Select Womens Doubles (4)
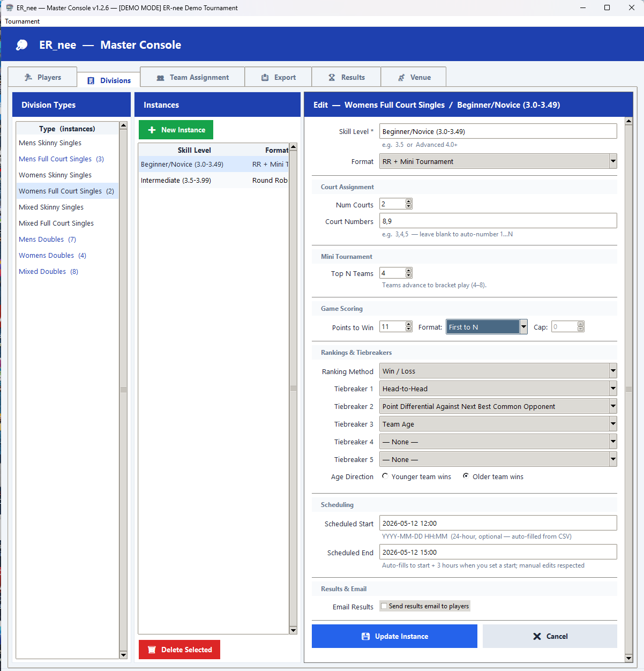The width and height of the screenshot is (644, 671). pos(68,255)
